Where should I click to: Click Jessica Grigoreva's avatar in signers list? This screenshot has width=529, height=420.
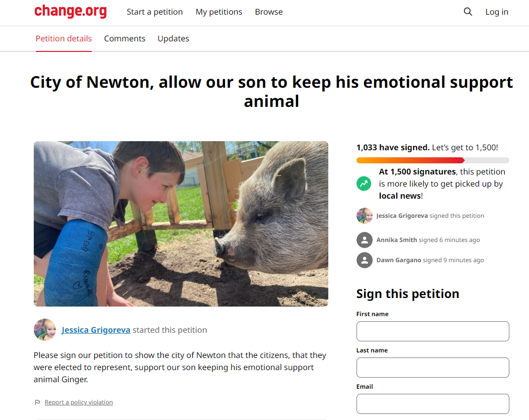click(365, 216)
